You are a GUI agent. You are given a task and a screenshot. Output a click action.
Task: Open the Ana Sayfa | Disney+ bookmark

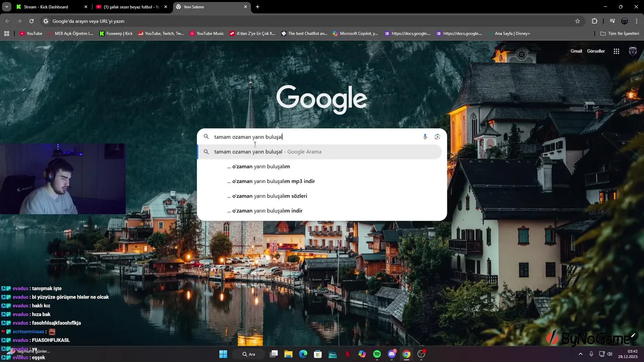coord(509,34)
